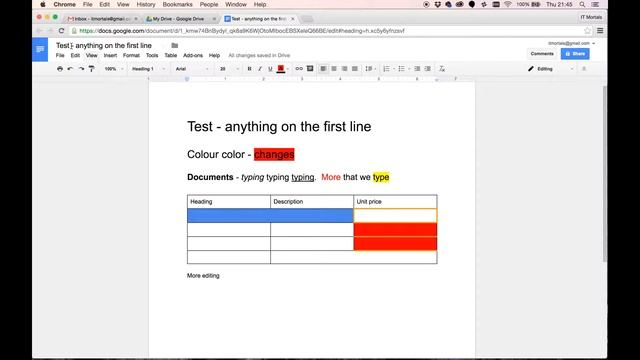The image size is (640, 360).
Task: Switch to the Inbox Gmail tab
Action: [102, 19]
